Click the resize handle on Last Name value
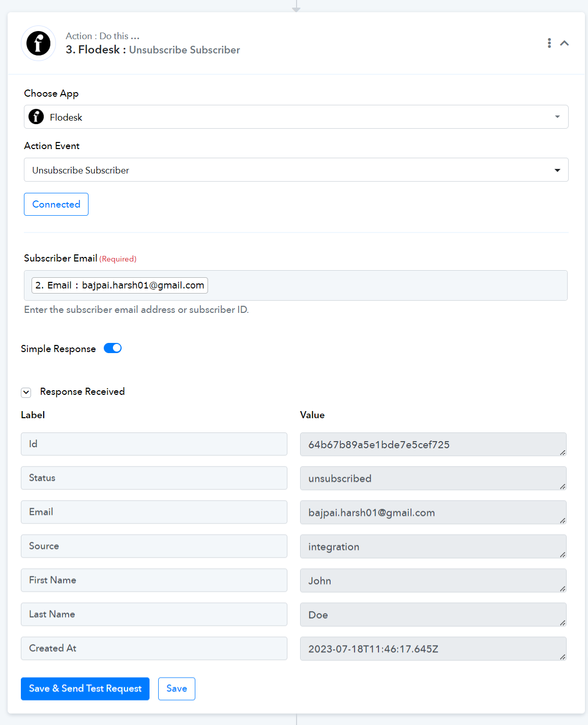 pyautogui.click(x=563, y=623)
